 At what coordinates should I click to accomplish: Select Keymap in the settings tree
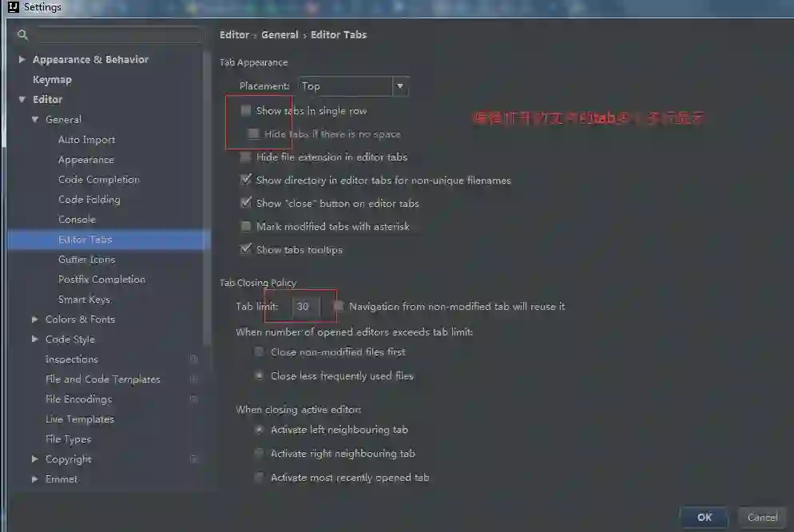[52, 79]
